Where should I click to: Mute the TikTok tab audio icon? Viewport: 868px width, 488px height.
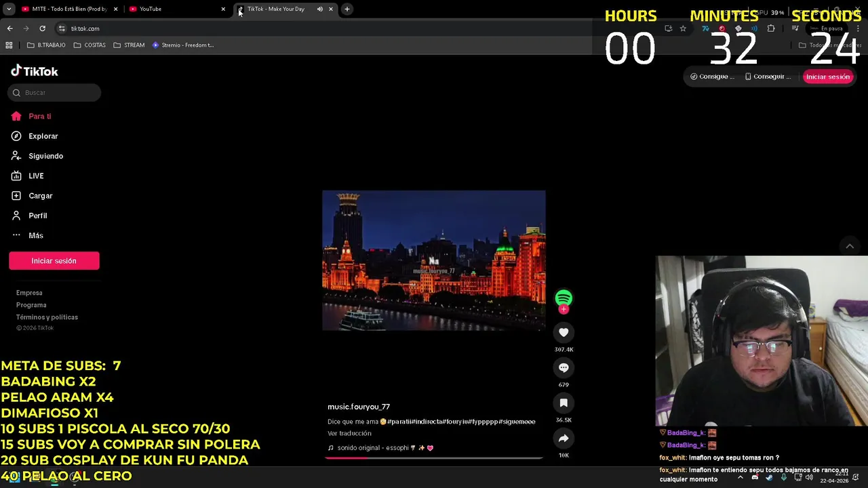point(319,9)
